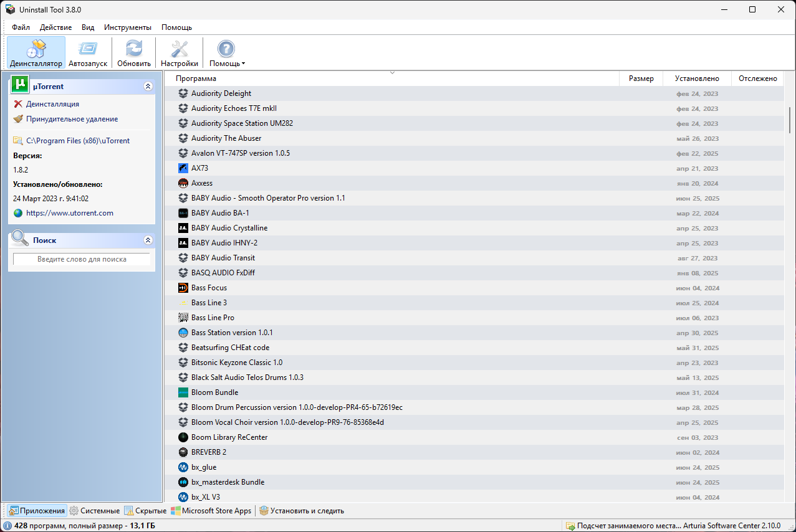
Task: Click the BASQ AUDIO FxDiff icon
Action: [183, 273]
